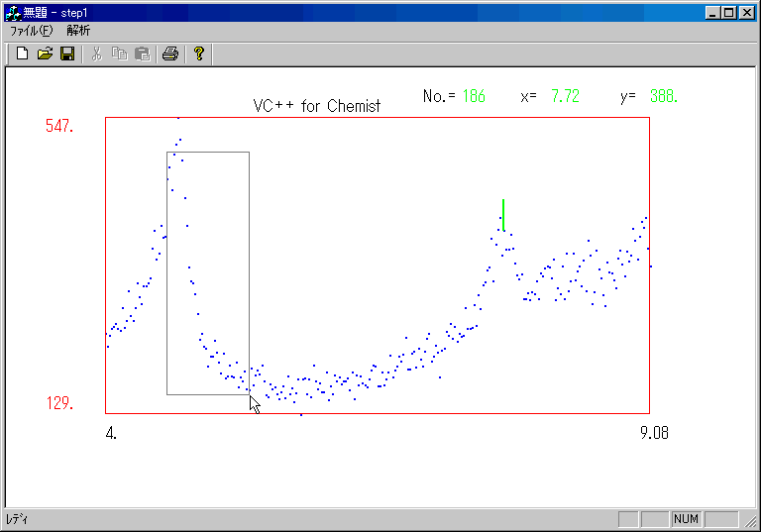The image size is (761, 532).
Task: Create a new document with the New icon
Action: [22, 53]
